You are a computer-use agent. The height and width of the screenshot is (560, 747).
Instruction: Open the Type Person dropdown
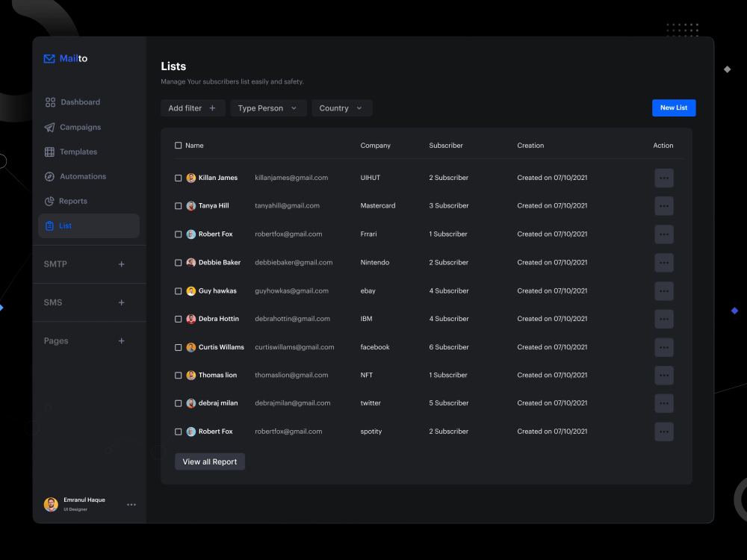[x=268, y=108]
